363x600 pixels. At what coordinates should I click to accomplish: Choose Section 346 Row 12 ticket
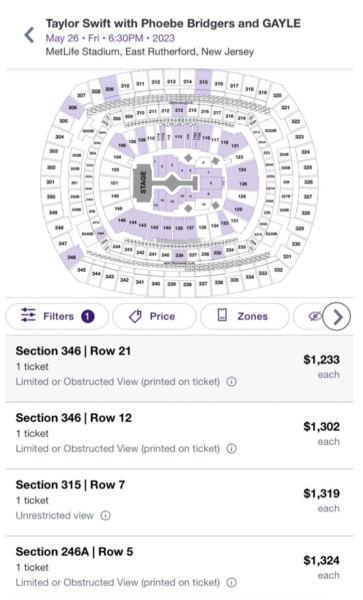pyautogui.click(x=179, y=435)
